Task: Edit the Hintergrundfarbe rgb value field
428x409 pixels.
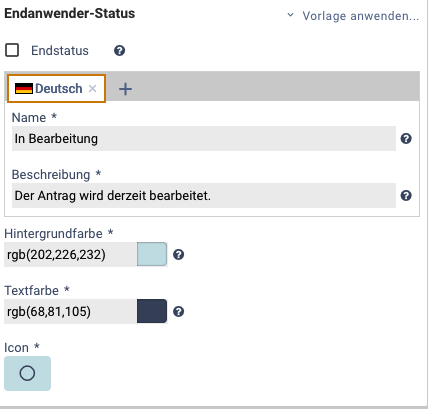Action: tap(70, 255)
